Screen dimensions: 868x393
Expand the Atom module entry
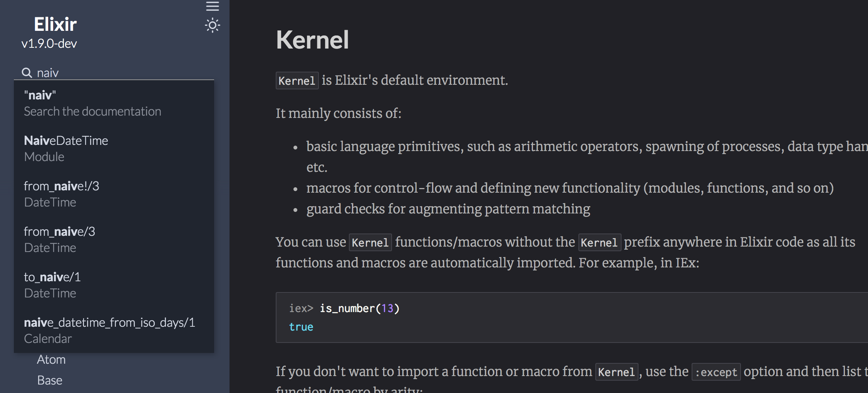tap(51, 359)
